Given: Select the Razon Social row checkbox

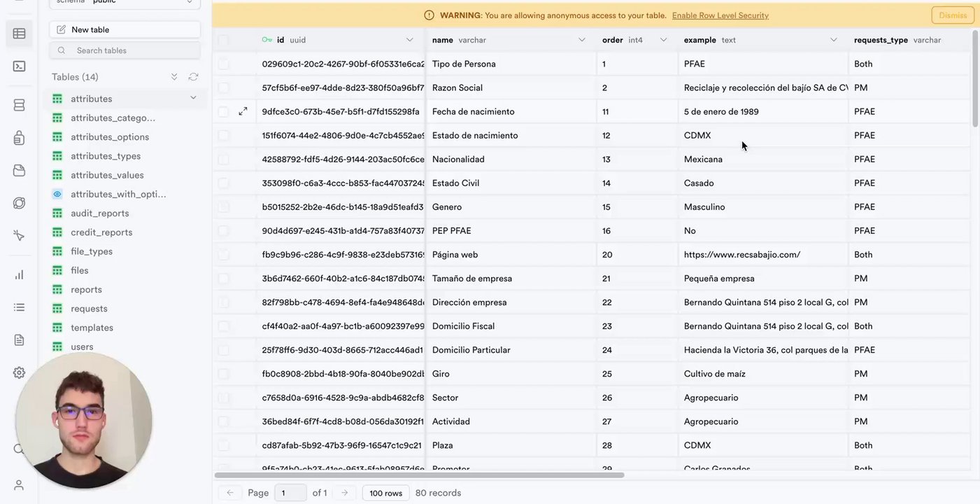Looking at the screenshot, I should [x=223, y=87].
